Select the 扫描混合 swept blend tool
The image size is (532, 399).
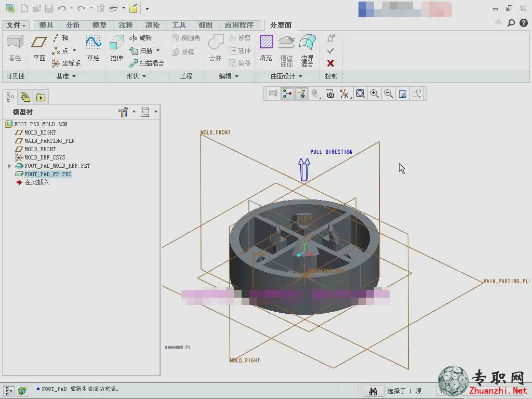pos(147,63)
